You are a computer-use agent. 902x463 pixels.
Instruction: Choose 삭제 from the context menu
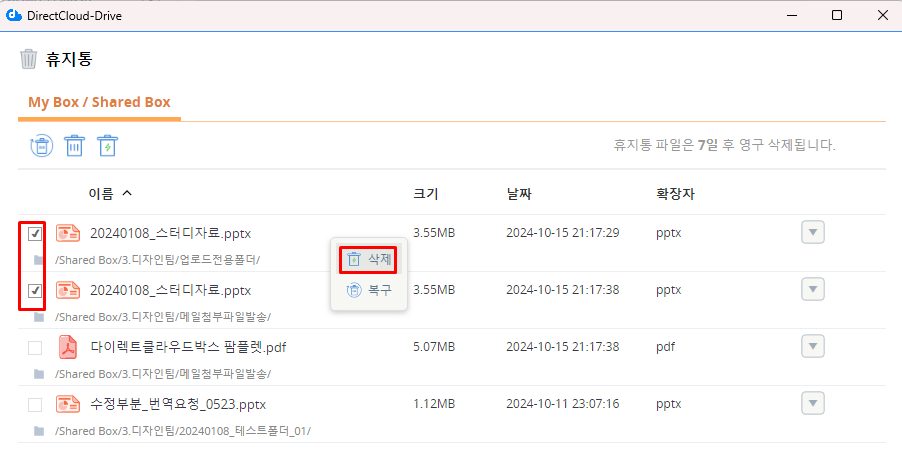click(368, 260)
